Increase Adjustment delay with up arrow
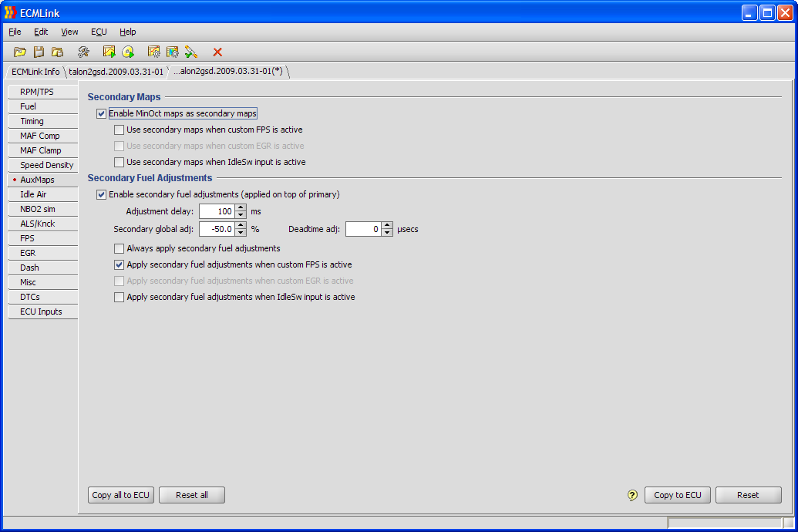798x532 pixels. click(x=241, y=207)
